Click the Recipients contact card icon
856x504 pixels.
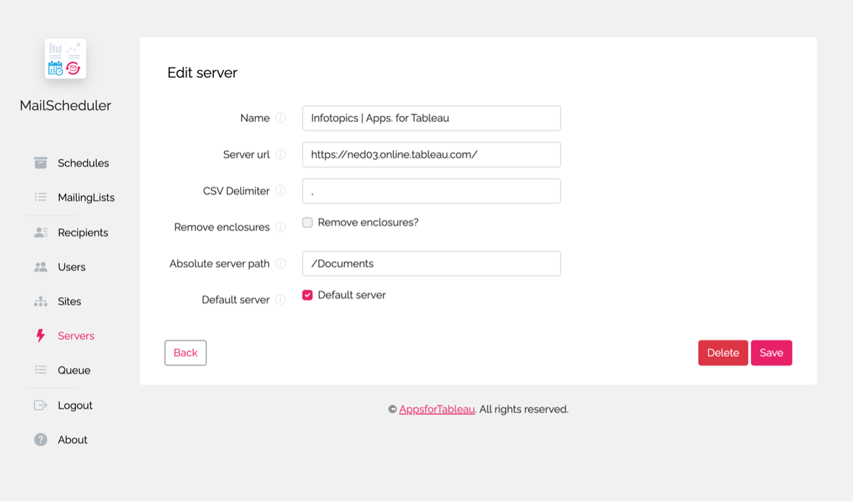41,233
